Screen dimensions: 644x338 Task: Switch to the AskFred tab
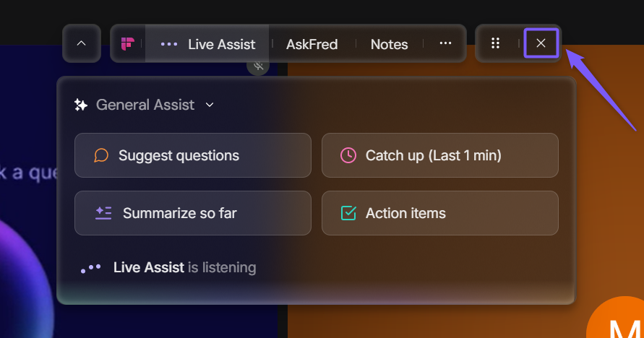[x=312, y=44]
